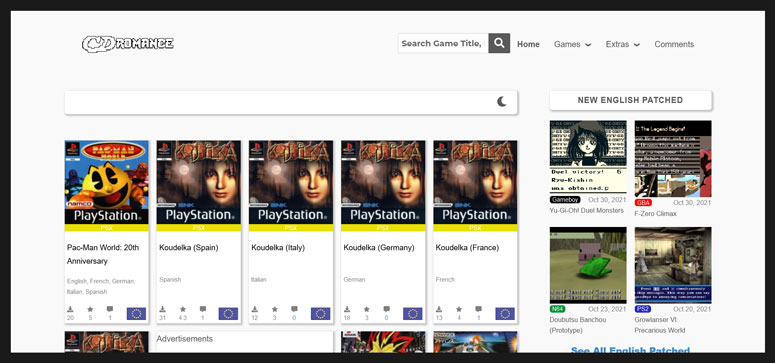Click Europe flag on Koudelka (Italy) card
Image resolution: width=775 pixels, height=363 pixels.
click(x=320, y=314)
